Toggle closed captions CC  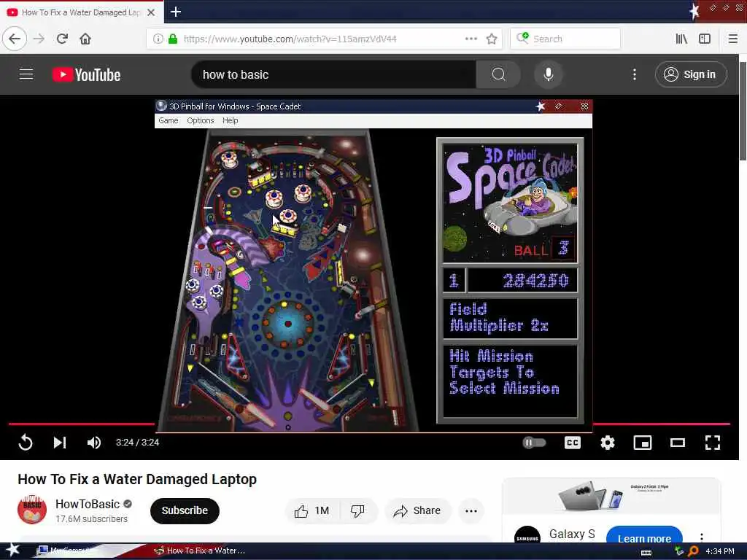[x=572, y=443]
